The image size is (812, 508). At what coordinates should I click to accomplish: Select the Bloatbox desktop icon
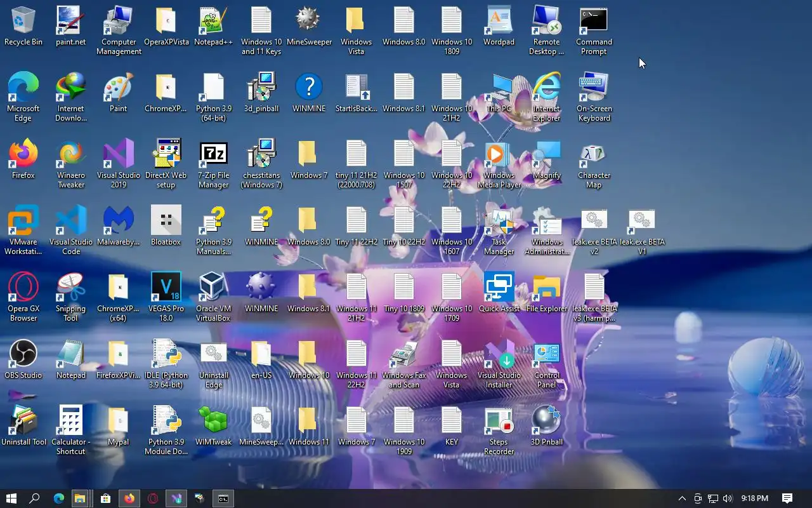coord(166,221)
